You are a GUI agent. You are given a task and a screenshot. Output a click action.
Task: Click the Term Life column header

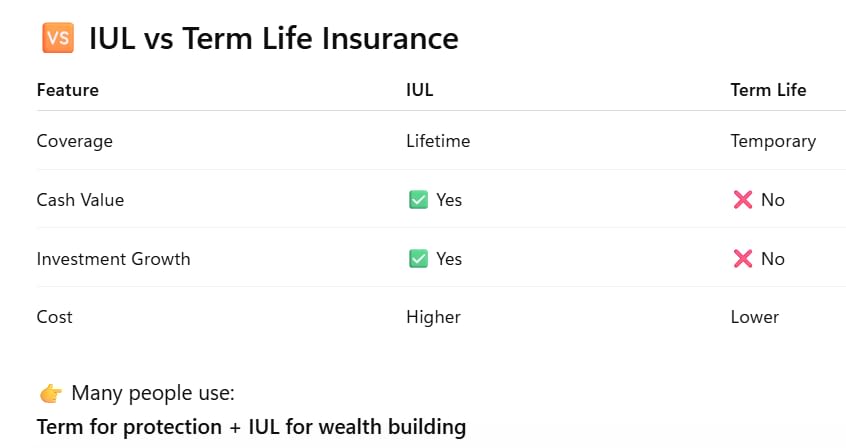coord(768,90)
